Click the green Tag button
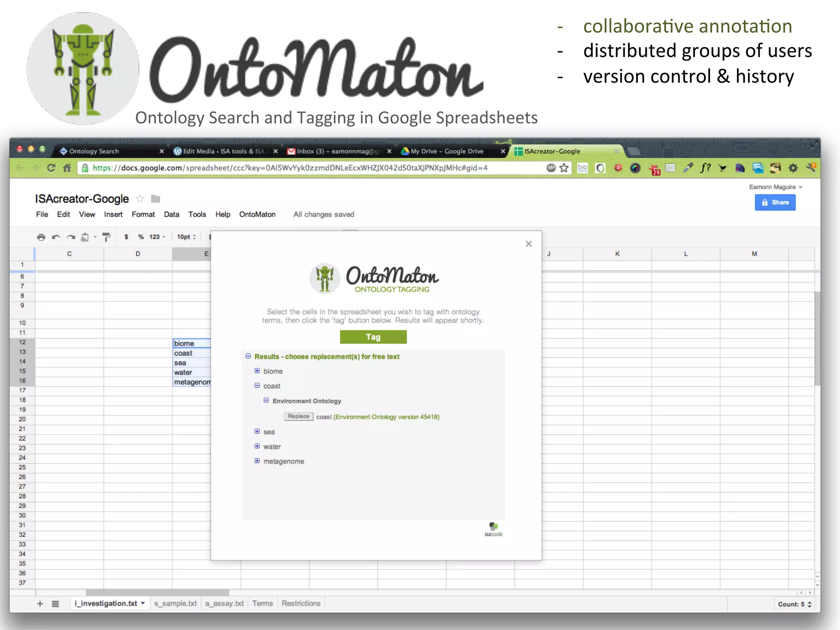Screen dimensions: 840x630 click(373, 337)
